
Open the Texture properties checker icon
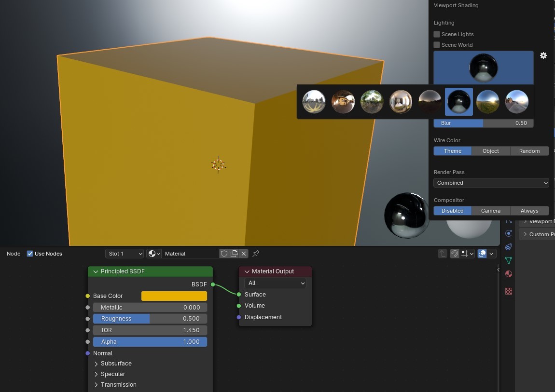click(x=509, y=291)
